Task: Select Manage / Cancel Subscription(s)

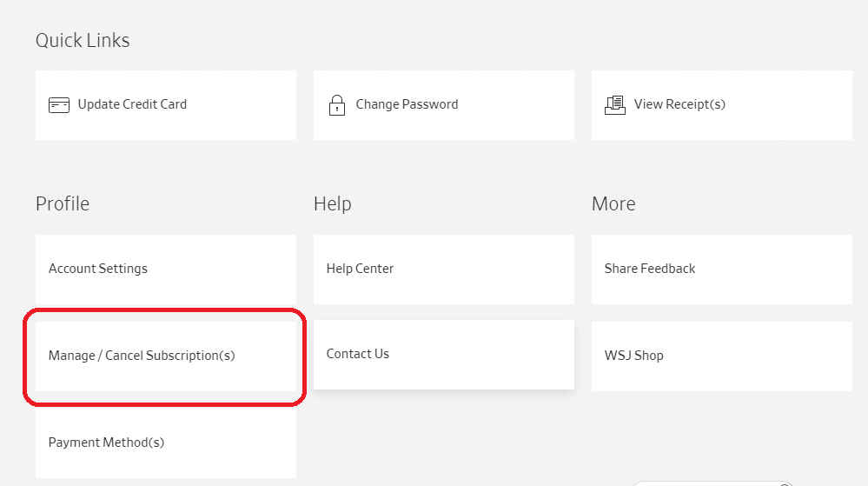Action: [142, 356]
